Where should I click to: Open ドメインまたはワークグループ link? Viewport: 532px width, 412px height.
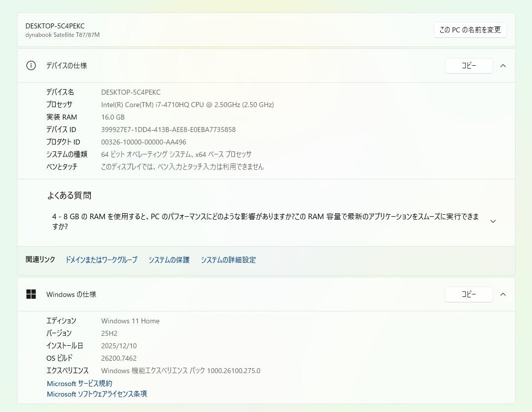pos(101,260)
